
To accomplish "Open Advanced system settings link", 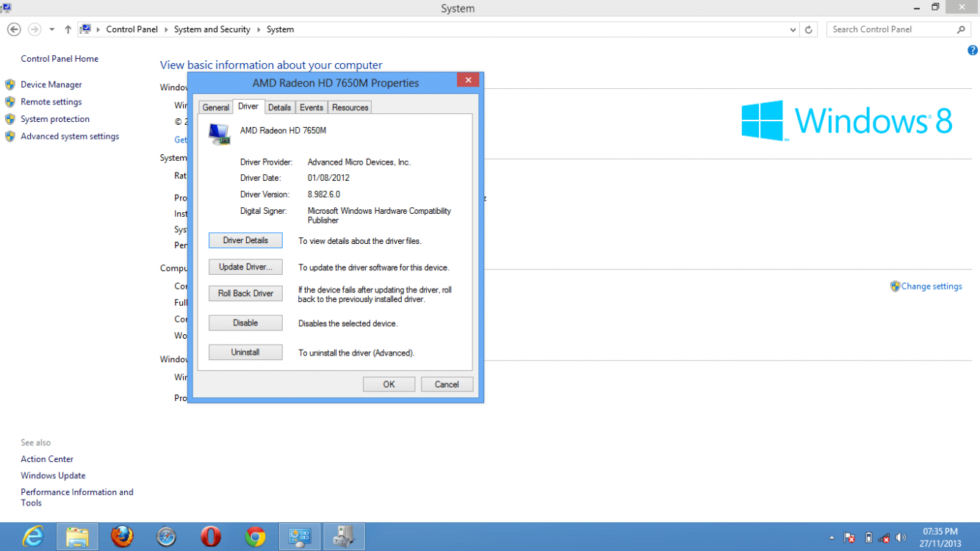I will pyautogui.click(x=70, y=137).
